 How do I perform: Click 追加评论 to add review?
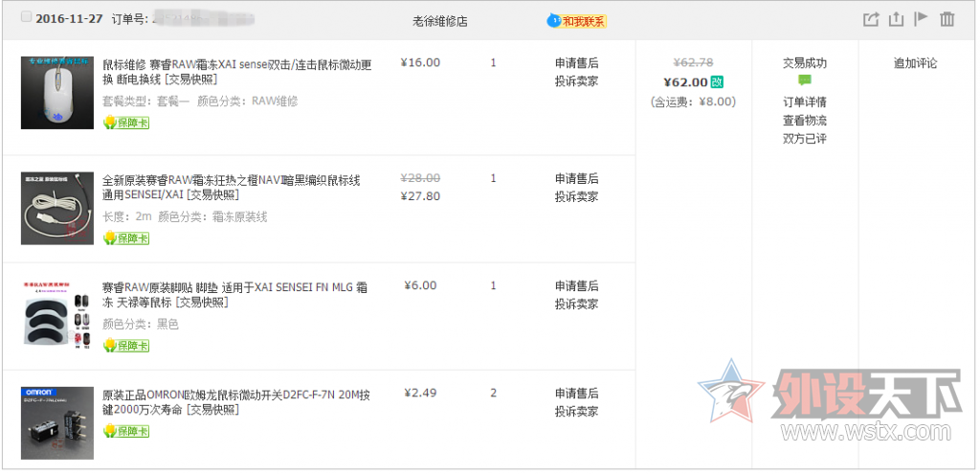[915, 63]
